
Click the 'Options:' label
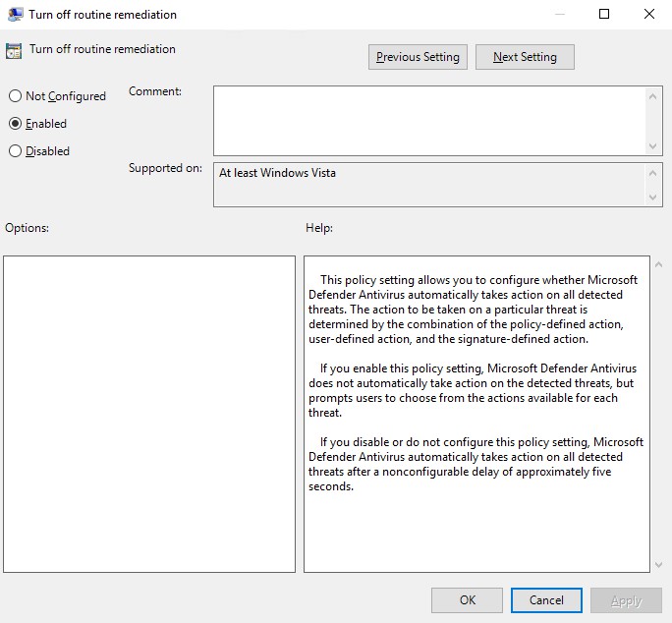tap(27, 228)
